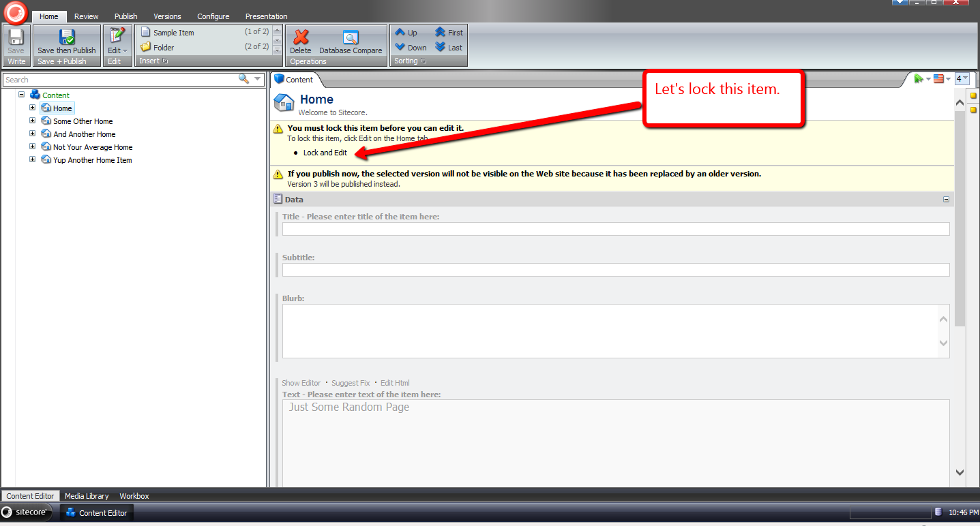The image size is (980, 526).
Task: Open the language flag dropdown
Action: pos(942,79)
